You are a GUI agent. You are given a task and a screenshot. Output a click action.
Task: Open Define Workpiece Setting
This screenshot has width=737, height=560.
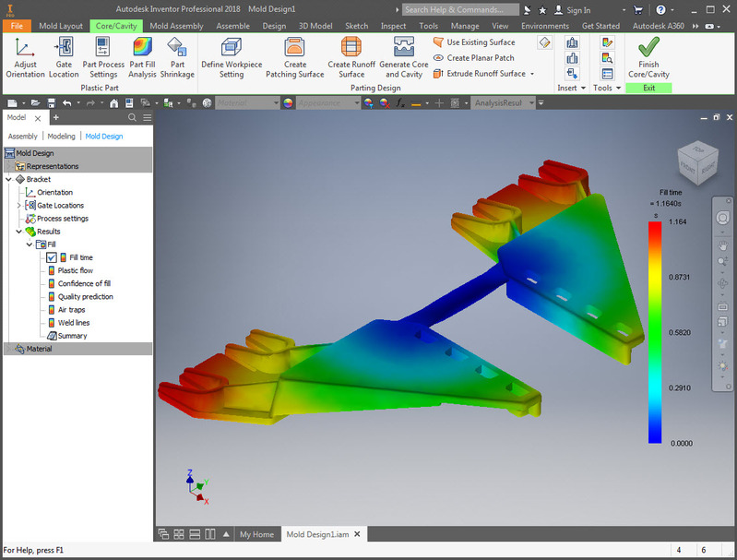pyautogui.click(x=232, y=57)
